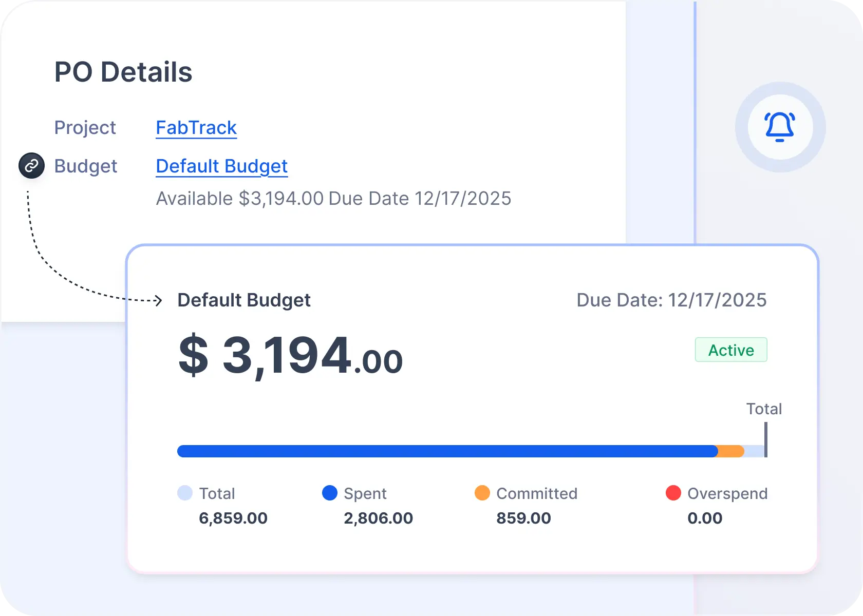Click the Total value 6,859.00
This screenshot has width=863, height=616.
click(x=233, y=518)
